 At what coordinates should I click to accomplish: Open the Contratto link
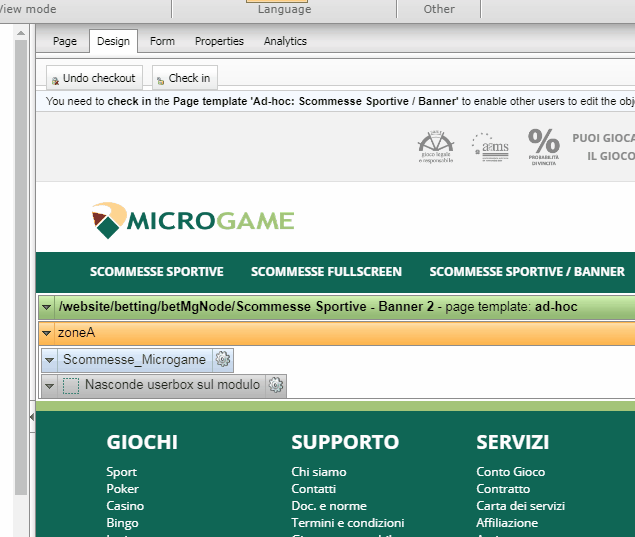coord(503,489)
